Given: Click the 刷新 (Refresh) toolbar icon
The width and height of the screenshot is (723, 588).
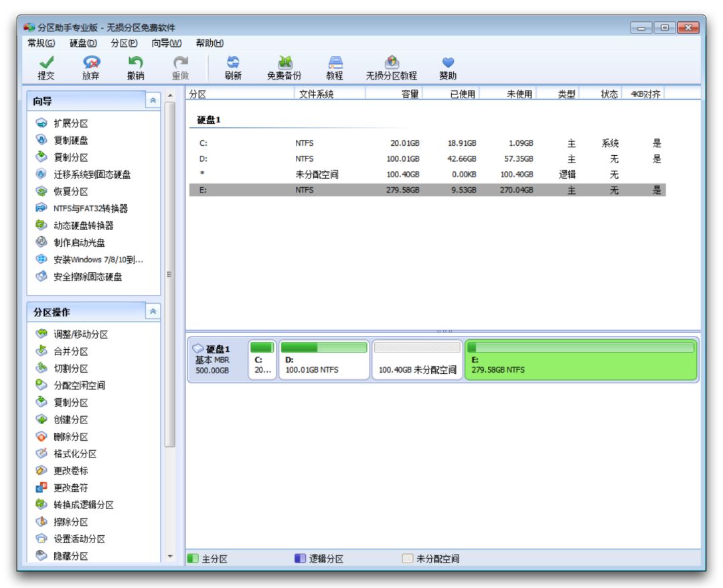Looking at the screenshot, I should [x=233, y=63].
